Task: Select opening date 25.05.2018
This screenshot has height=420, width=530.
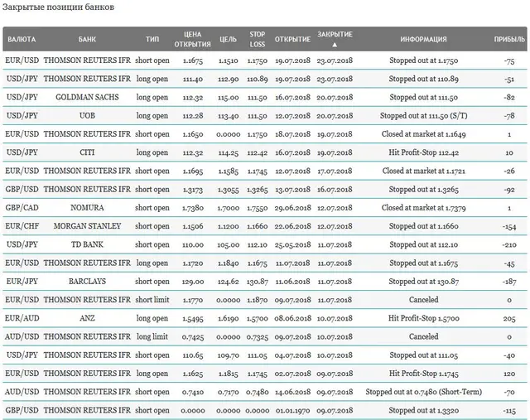Action: (x=292, y=245)
